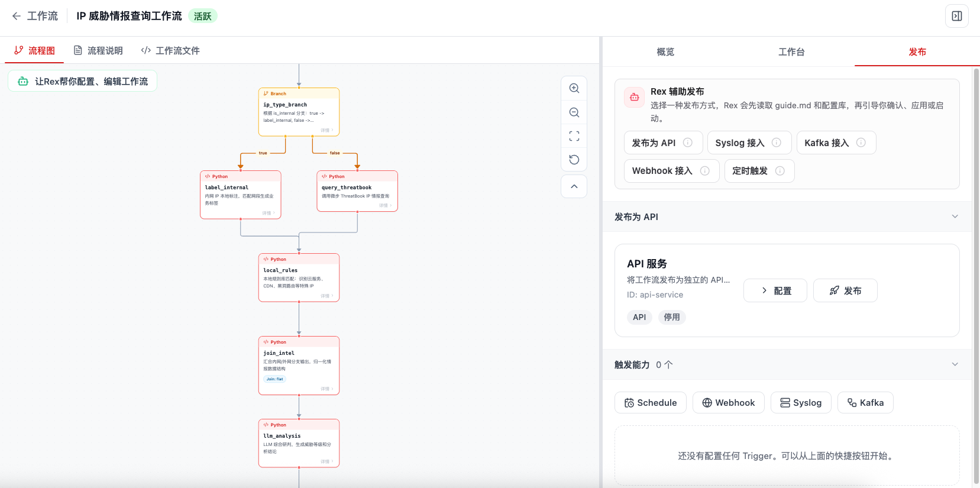The height and width of the screenshot is (488, 980).
Task: Click the Join: flat tag
Action: click(275, 379)
